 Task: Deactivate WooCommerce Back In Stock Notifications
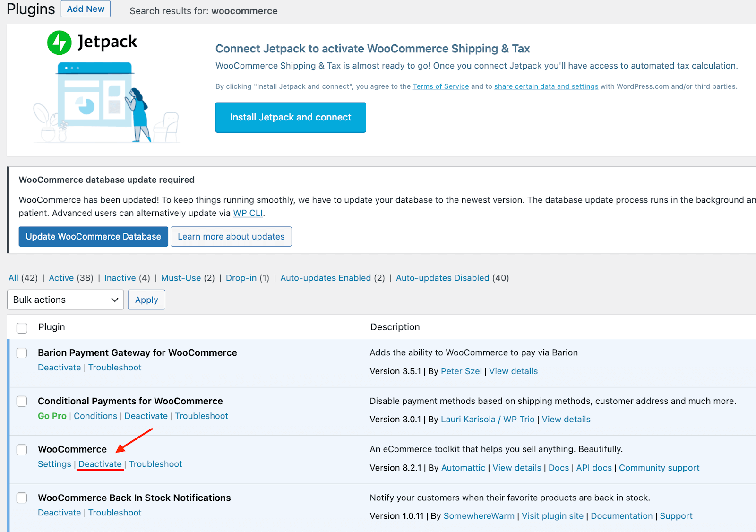pyautogui.click(x=60, y=513)
